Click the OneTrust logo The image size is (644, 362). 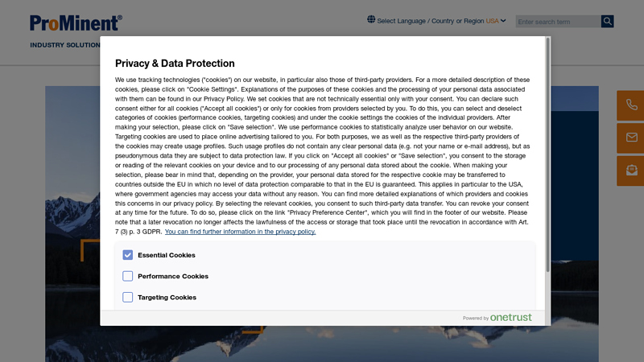tap(510, 317)
